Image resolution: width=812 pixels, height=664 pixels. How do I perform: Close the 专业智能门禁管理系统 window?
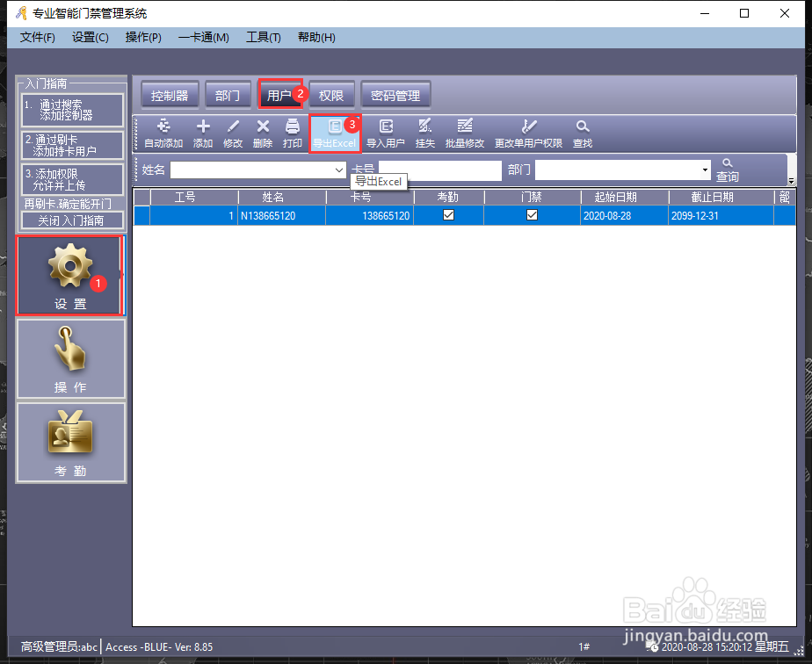tap(785, 13)
